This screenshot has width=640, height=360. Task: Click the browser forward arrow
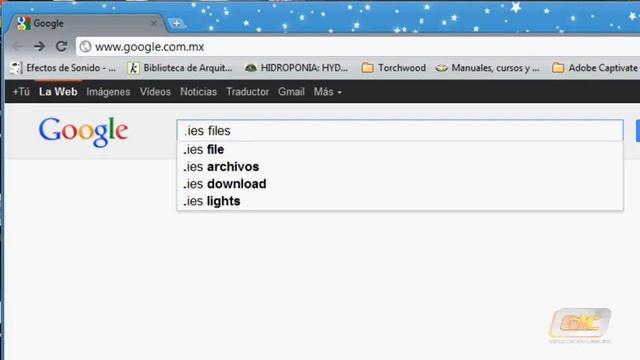pos(39,47)
